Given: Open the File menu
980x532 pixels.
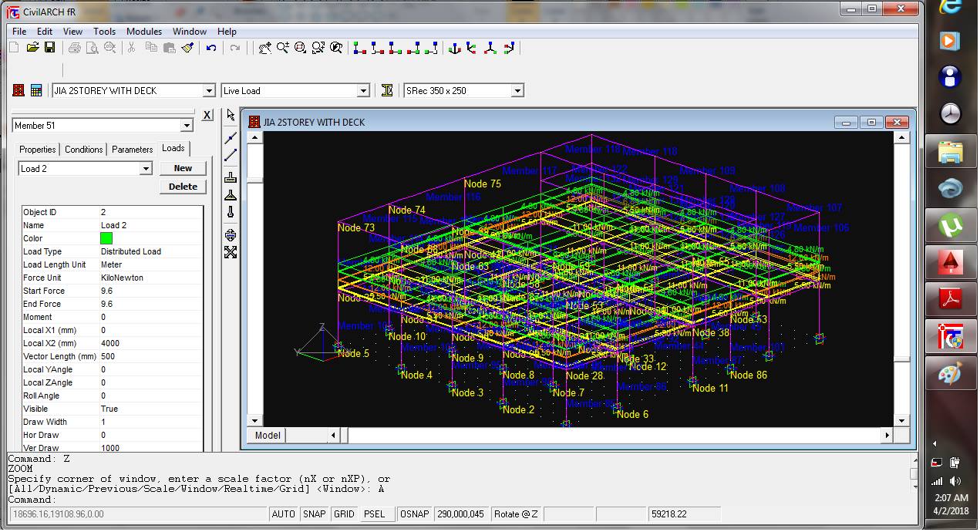Looking at the screenshot, I should [19, 32].
